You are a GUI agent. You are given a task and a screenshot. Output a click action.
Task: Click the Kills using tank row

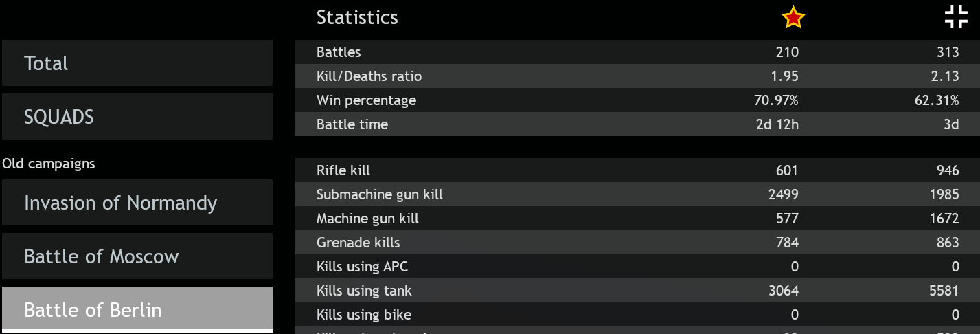(x=637, y=290)
